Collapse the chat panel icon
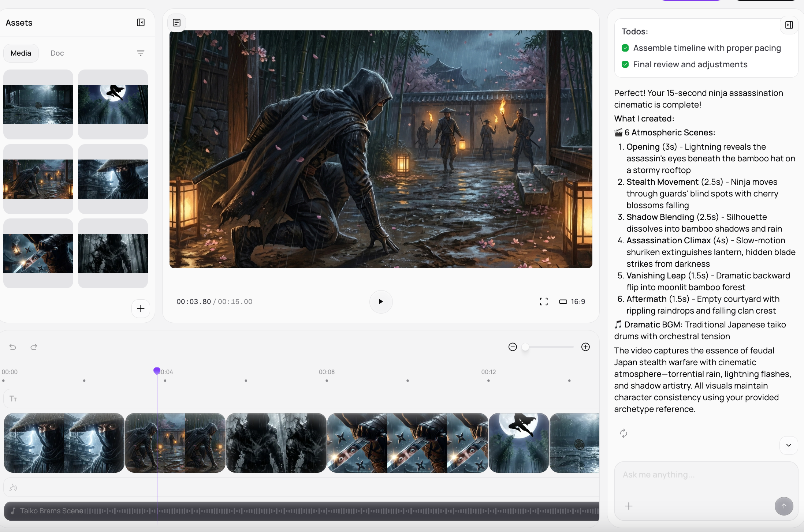This screenshot has height=532, width=804. (x=789, y=25)
